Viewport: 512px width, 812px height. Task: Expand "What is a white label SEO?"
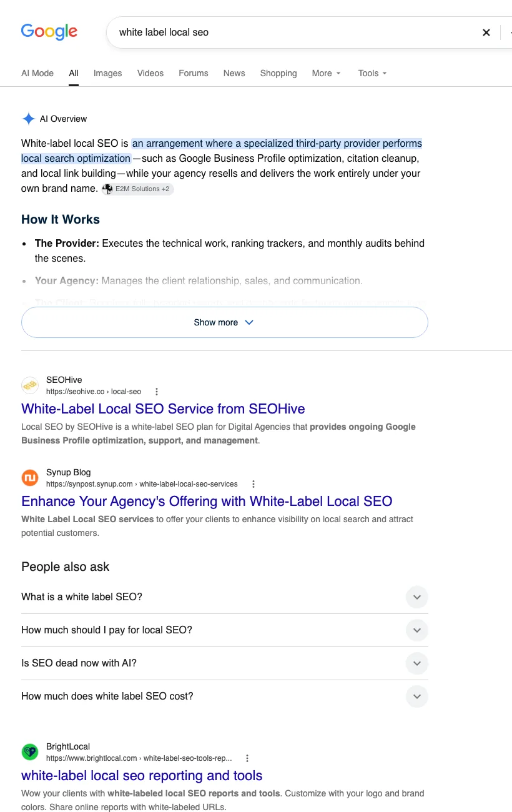click(225, 597)
